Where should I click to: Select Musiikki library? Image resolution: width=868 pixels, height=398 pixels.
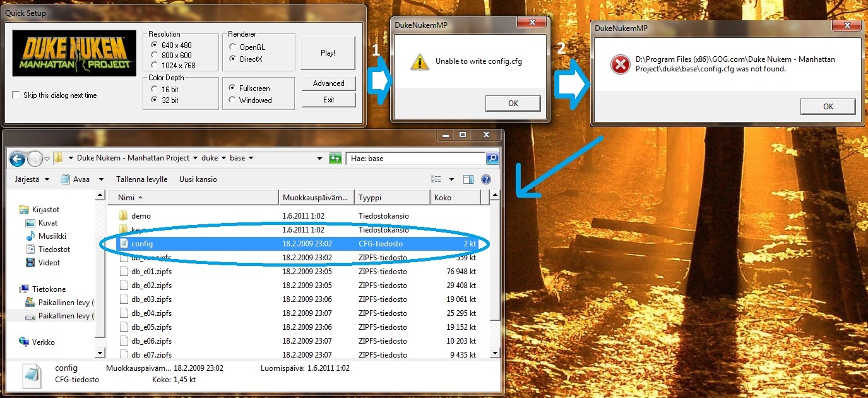[52, 236]
